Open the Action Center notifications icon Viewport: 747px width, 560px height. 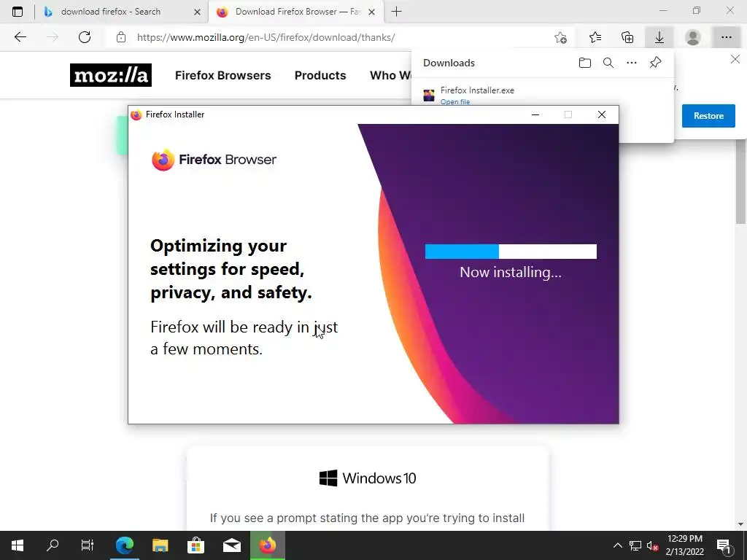(724, 545)
